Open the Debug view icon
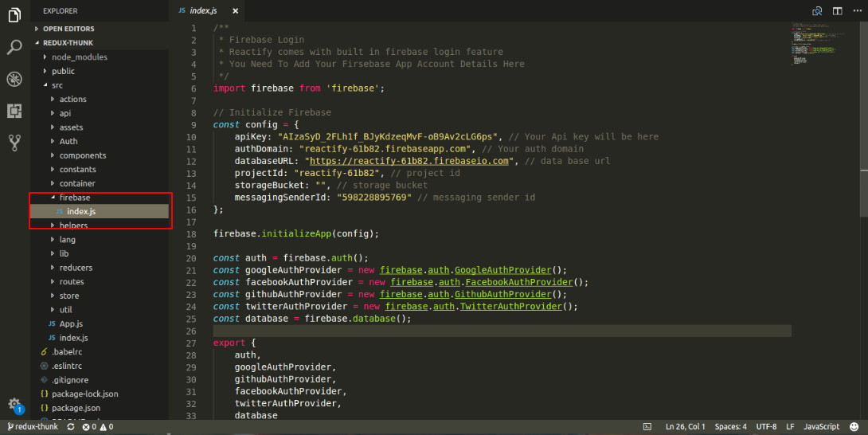 point(14,80)
